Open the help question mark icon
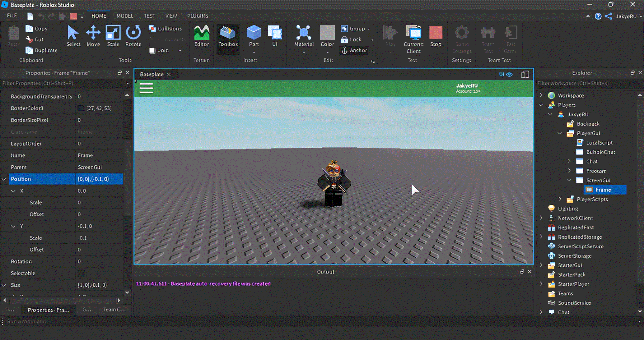The image size is (644, 340). click(x=598, y=16)
